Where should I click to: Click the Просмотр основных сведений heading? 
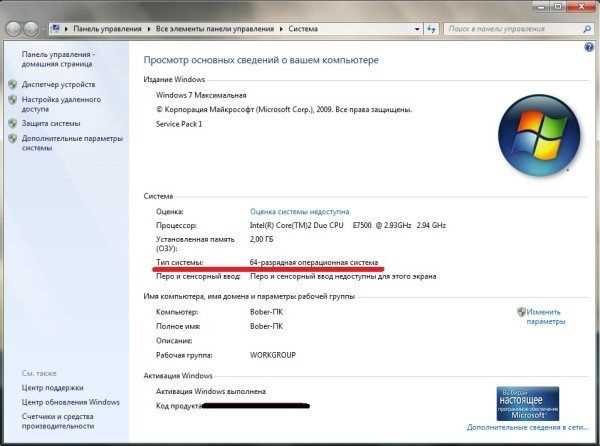tap(261, 60)
